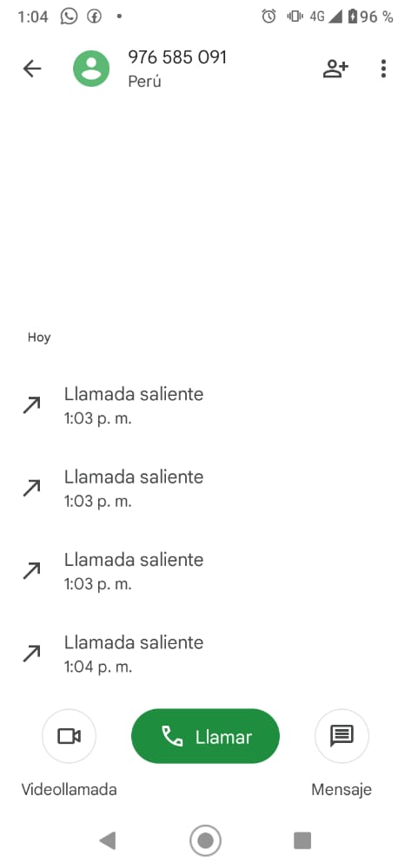Open message icon to send SMS

[x=341, y=736]
